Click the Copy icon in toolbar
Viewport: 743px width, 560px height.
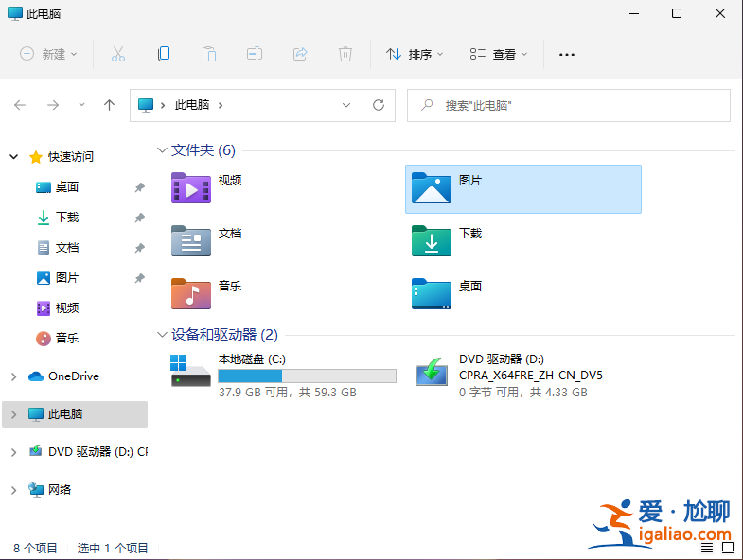click(x=164, y=54)
